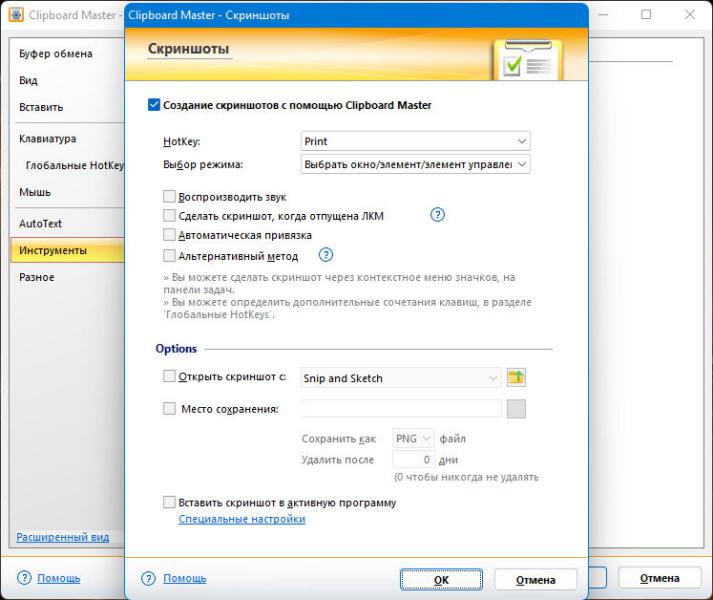The height and width of the screenshot is (600, 713).
Task: Expand the Выбор режима combo box
Action: (415, 164)
